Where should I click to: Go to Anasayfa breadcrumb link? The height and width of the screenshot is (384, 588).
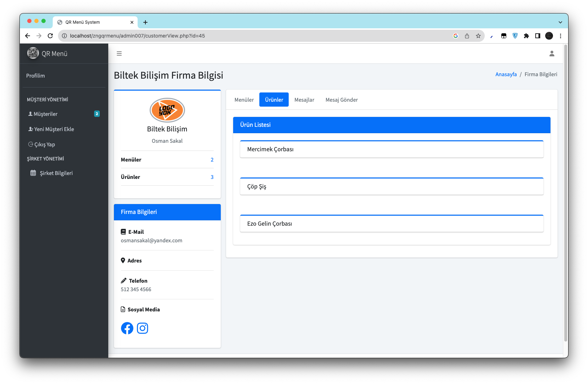(x=506, y=74)
